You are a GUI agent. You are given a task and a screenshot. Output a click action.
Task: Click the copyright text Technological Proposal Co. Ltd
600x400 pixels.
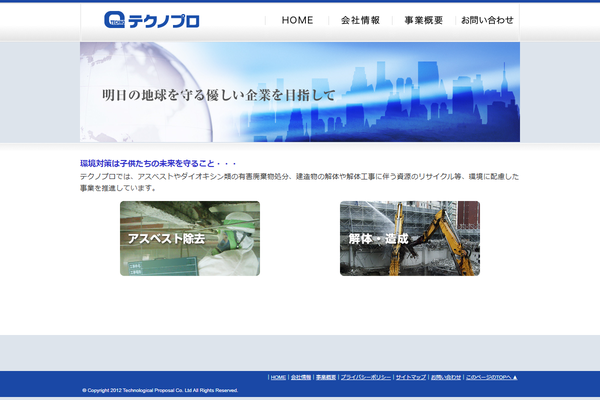[160, 390]
